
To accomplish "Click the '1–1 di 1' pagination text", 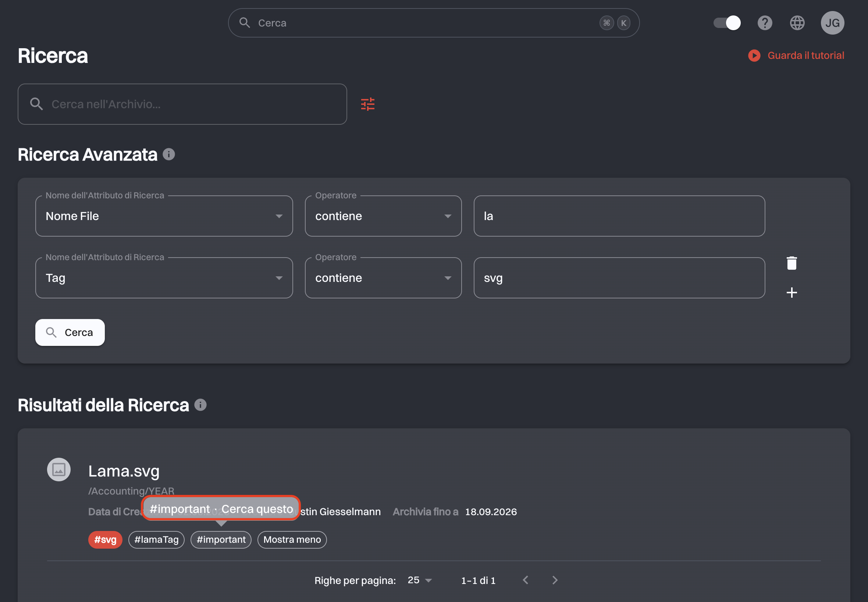I will (478, 581).
